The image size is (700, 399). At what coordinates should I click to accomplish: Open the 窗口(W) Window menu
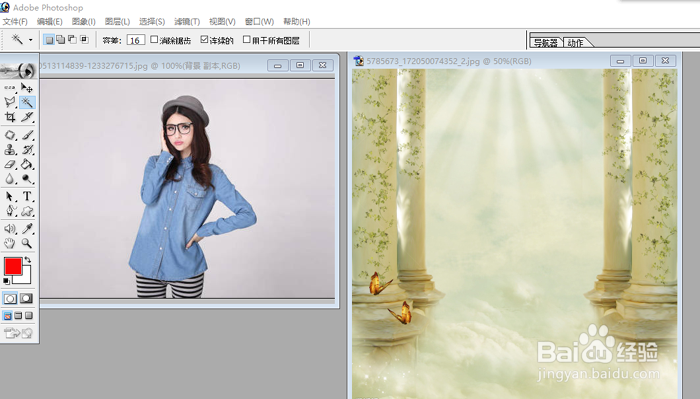point(259,21)
